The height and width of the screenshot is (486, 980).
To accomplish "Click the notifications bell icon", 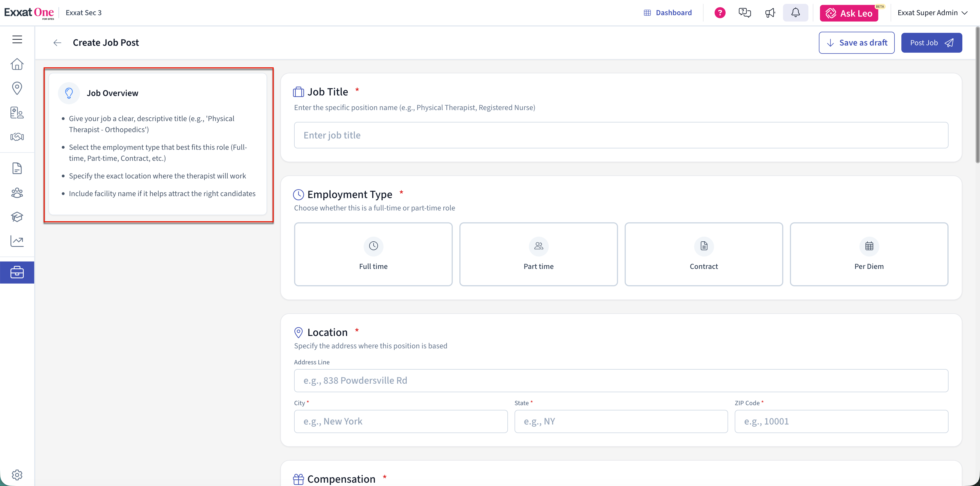I will tap(795, 13).
